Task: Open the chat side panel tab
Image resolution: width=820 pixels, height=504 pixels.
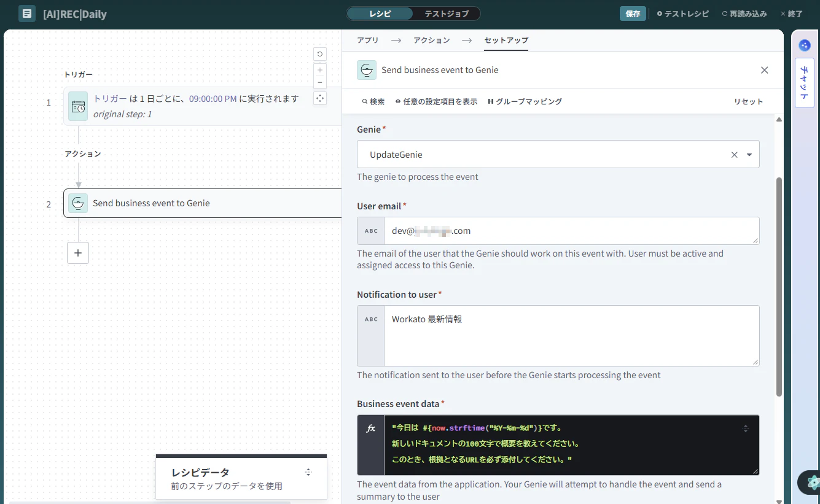Action: (805, 83)
